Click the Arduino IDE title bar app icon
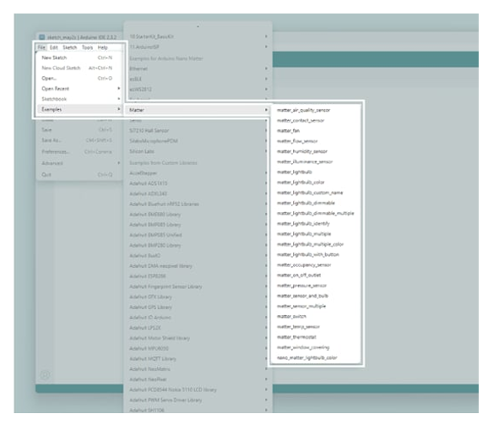The image size is (504, 425). pos(41,37)
